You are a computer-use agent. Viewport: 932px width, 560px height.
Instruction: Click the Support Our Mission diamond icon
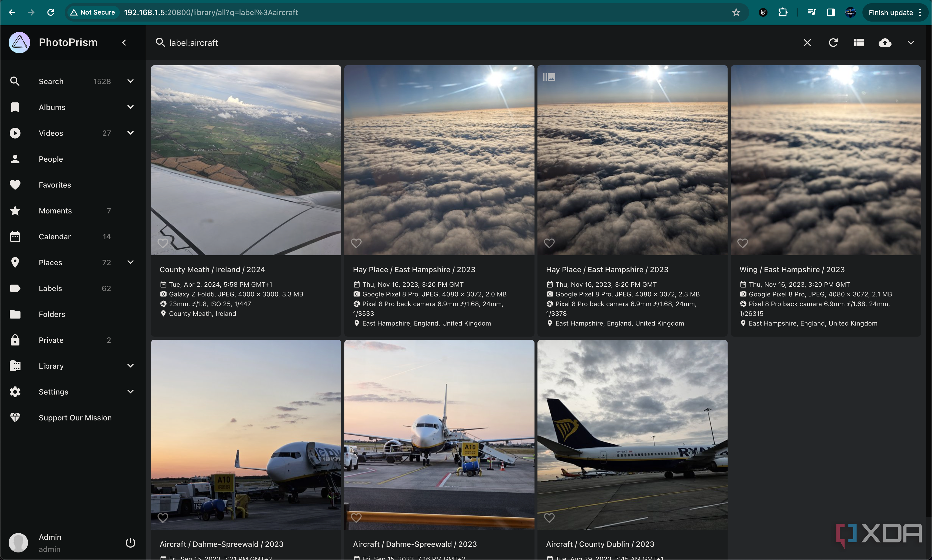[15, 417]
